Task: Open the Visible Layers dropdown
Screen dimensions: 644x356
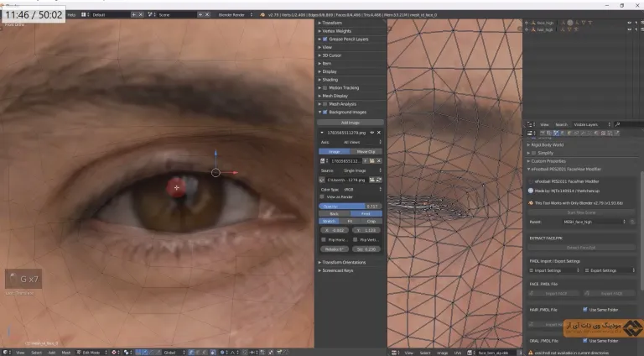Action: [592, 124]
